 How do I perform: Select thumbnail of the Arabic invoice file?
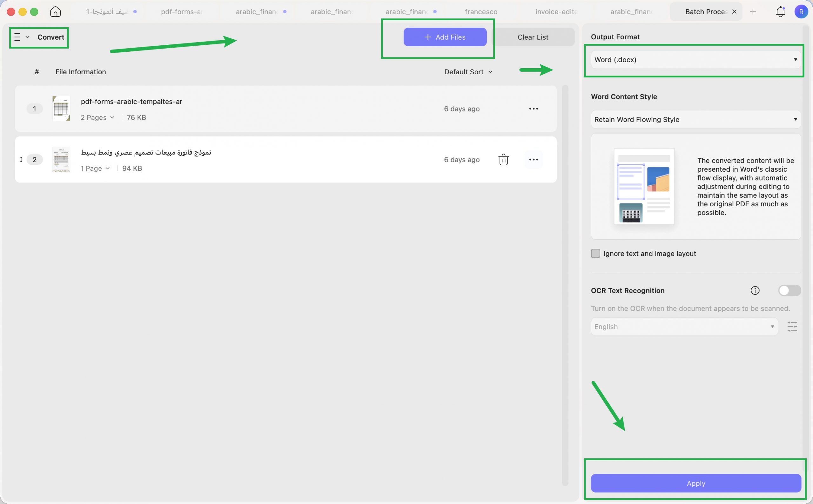click(61, 160)
